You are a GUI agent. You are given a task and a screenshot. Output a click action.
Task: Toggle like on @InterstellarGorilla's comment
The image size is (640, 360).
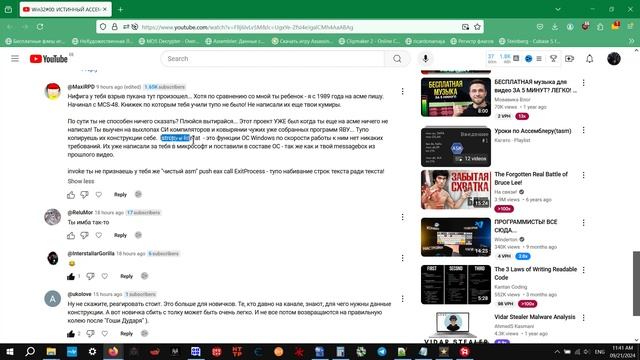point(71,276)
